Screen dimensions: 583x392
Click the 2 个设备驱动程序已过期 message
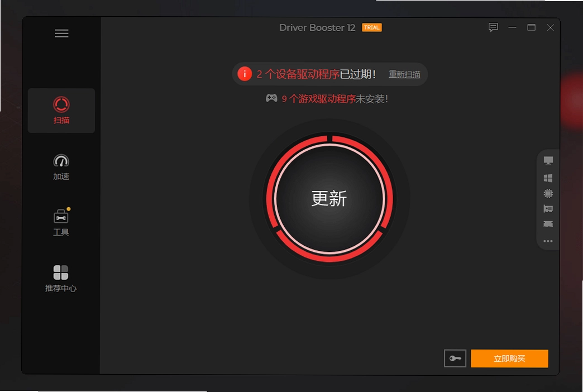[x=316, y=74]
